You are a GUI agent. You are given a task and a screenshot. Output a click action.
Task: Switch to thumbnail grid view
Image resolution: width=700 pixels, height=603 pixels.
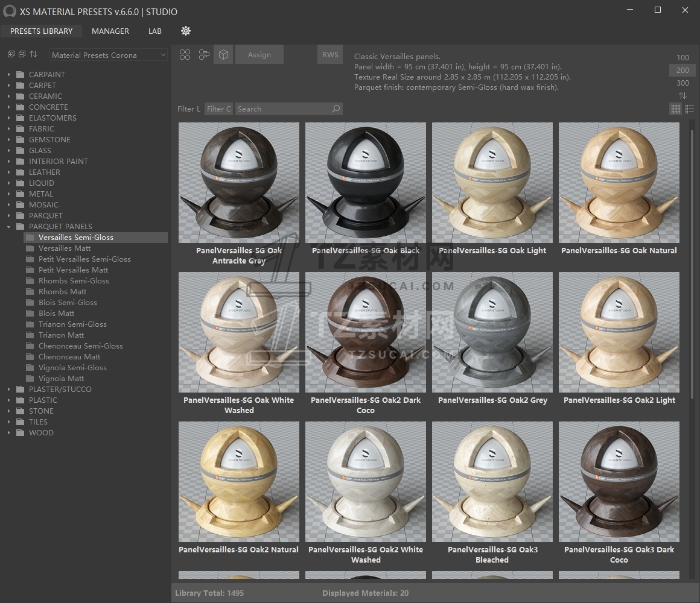point(676,109)
